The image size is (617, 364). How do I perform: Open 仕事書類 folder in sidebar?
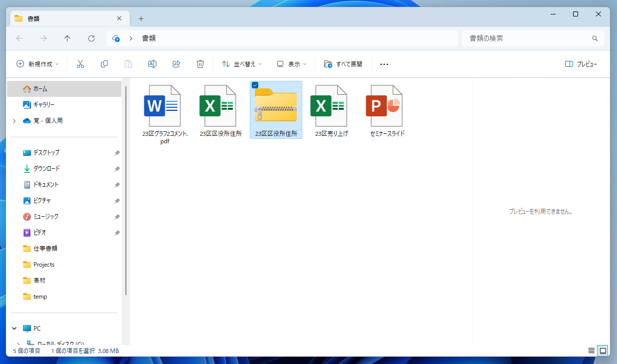click(x=64, y=249)
